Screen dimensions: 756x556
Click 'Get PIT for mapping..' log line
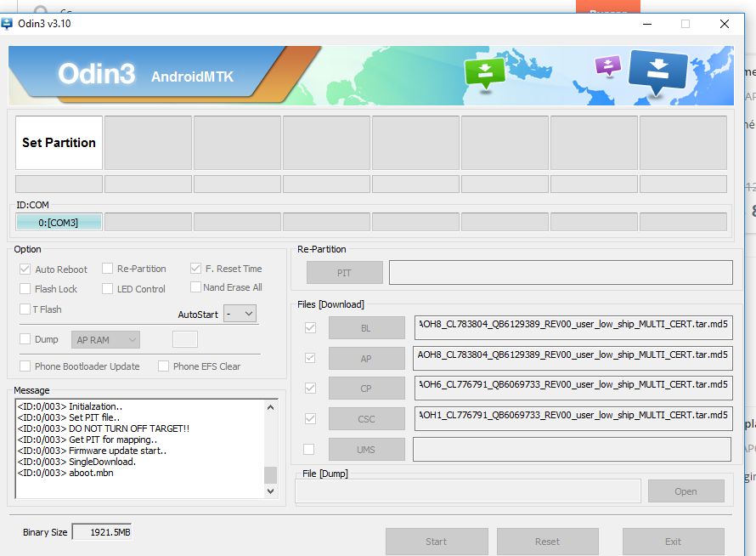point(87,440)
